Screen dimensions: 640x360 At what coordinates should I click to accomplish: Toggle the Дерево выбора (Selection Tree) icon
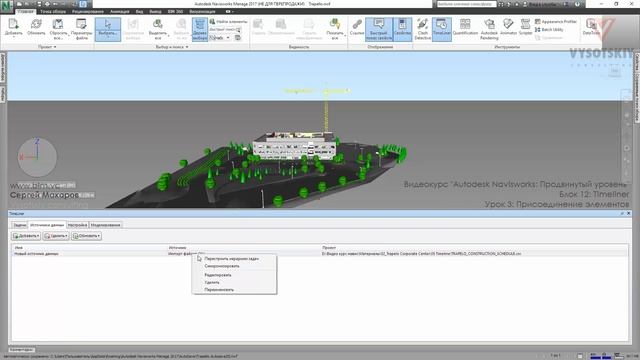(200, 29)
